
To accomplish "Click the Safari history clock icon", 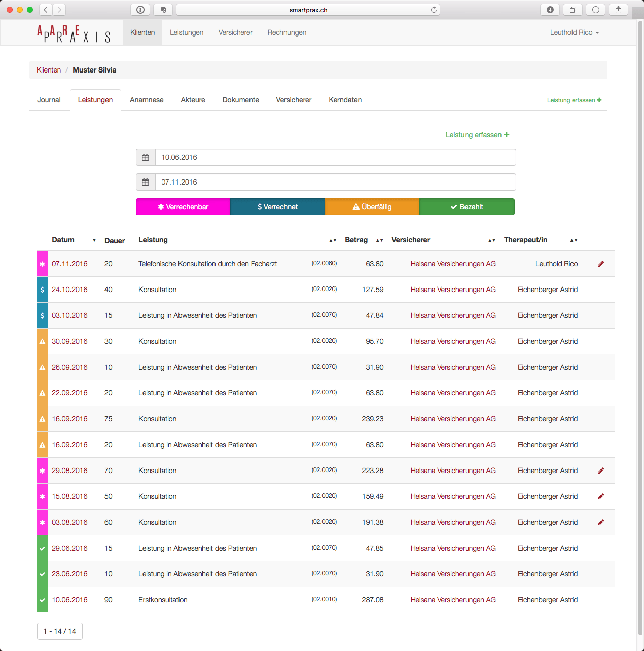I will pos(596,10).
